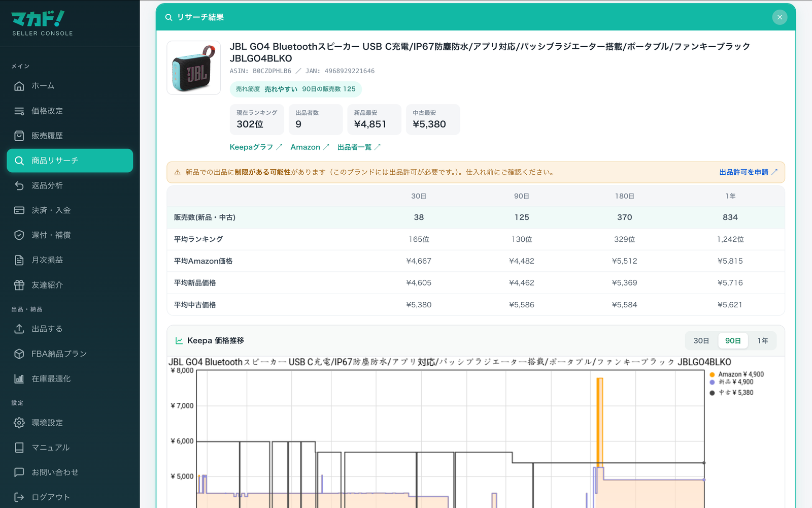
Task: Click 平均新品価格 value ¥5,369
Action: [624, 283]
